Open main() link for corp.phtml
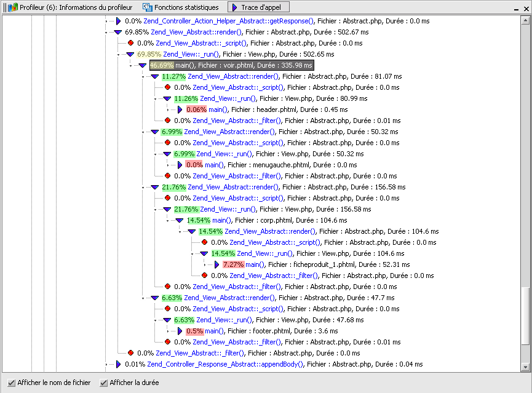This screenshot has height=393, width=532. 221,220
